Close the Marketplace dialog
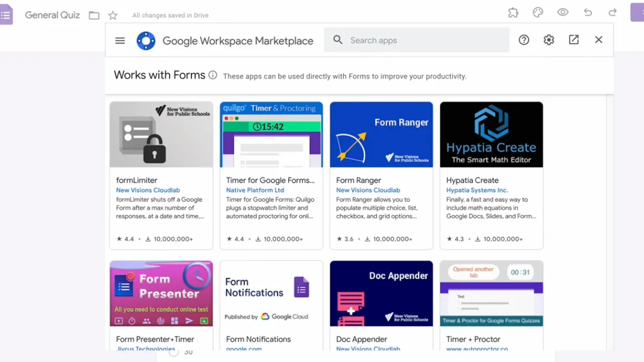The width and height of the screenshot is (644, 362). coord(599,40)
